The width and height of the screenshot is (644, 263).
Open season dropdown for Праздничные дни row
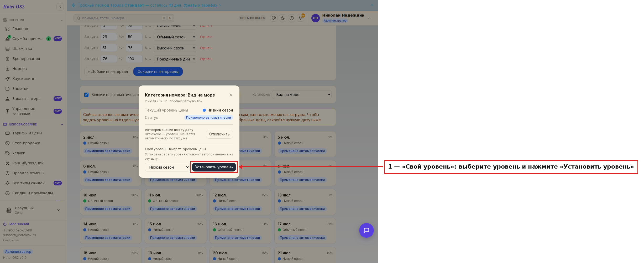[175, 59]
